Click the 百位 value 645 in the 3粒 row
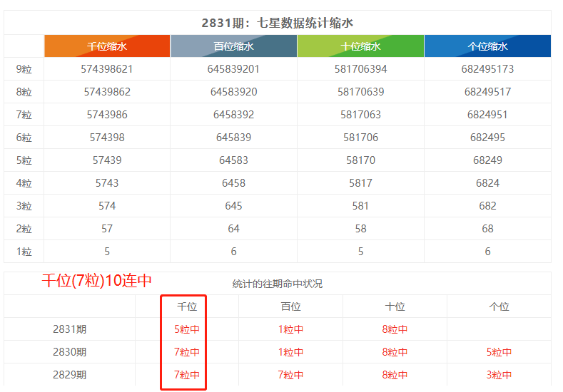Image resolution: width=563 pixels, height=392 pixels. (x=233, y=206)
